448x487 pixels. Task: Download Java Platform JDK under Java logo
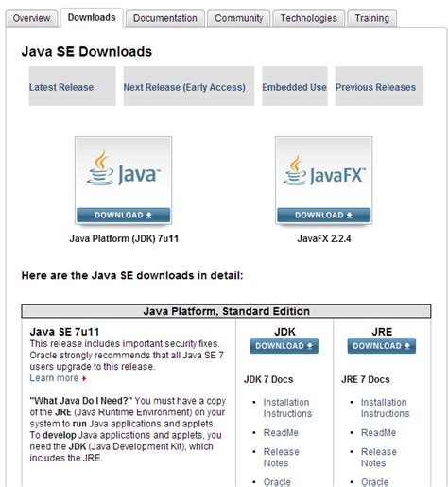click(123, 215)
